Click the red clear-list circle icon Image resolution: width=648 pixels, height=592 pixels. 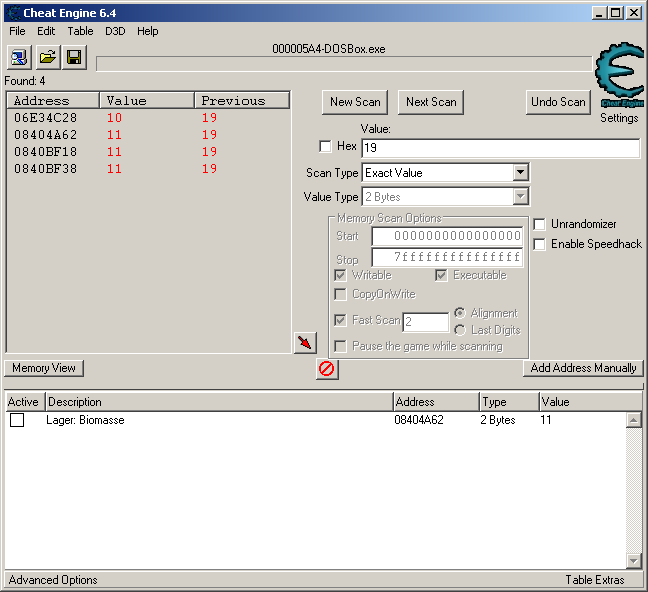327,368
